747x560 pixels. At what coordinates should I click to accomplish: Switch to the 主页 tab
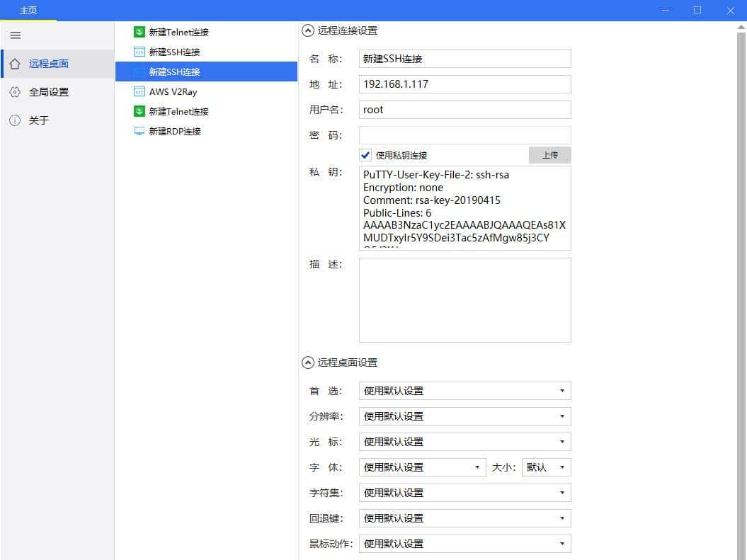click(x=28, y=10)
